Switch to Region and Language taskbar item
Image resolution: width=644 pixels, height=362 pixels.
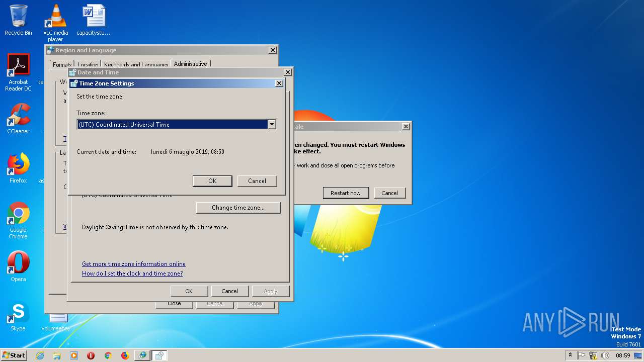[x=142, y=355]
